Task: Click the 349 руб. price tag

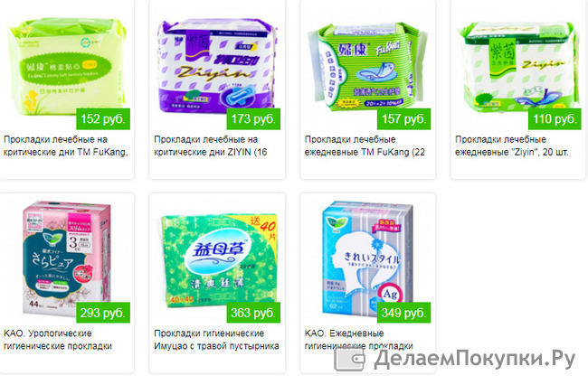Action: tap(403, 313)
